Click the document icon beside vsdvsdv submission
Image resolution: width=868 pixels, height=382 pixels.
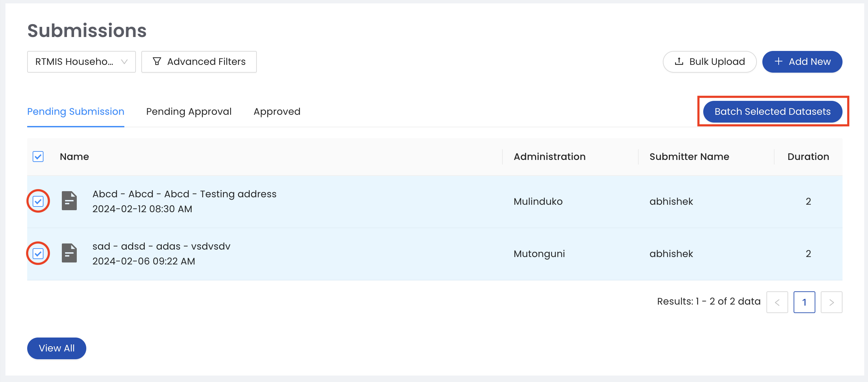(69, 253)
